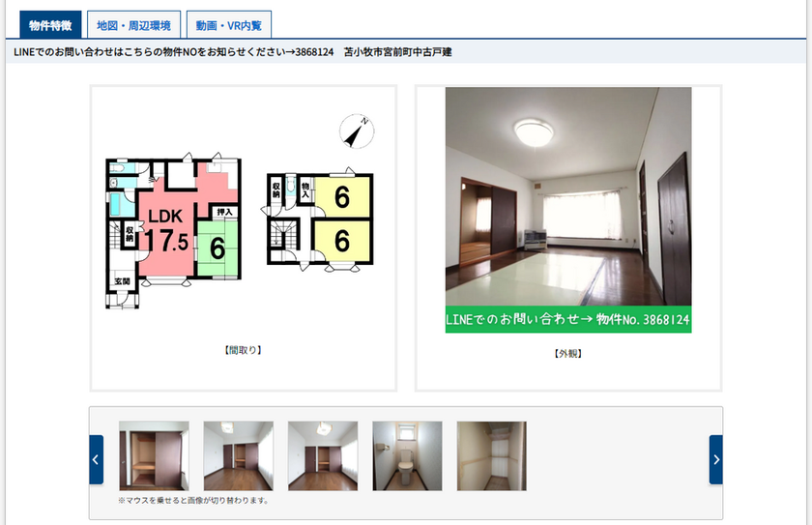Select the toilet photo thumbnail
The image size is (812, 525).
[x=407, y=455]
